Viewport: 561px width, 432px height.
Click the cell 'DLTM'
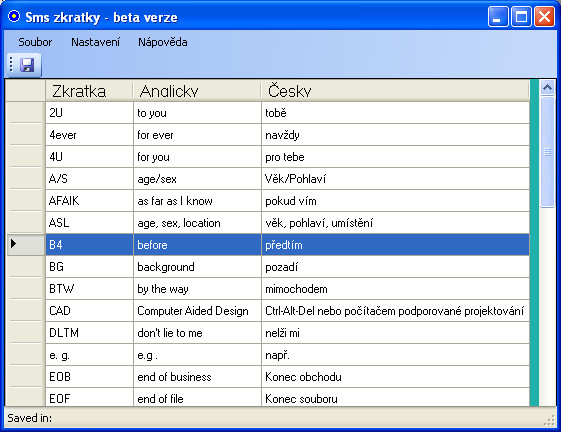tap(89, 333)
